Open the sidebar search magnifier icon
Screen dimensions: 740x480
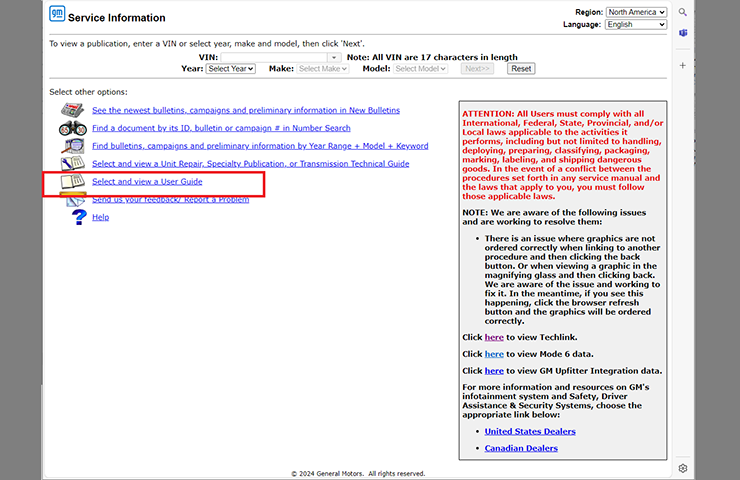coord(682,12)
